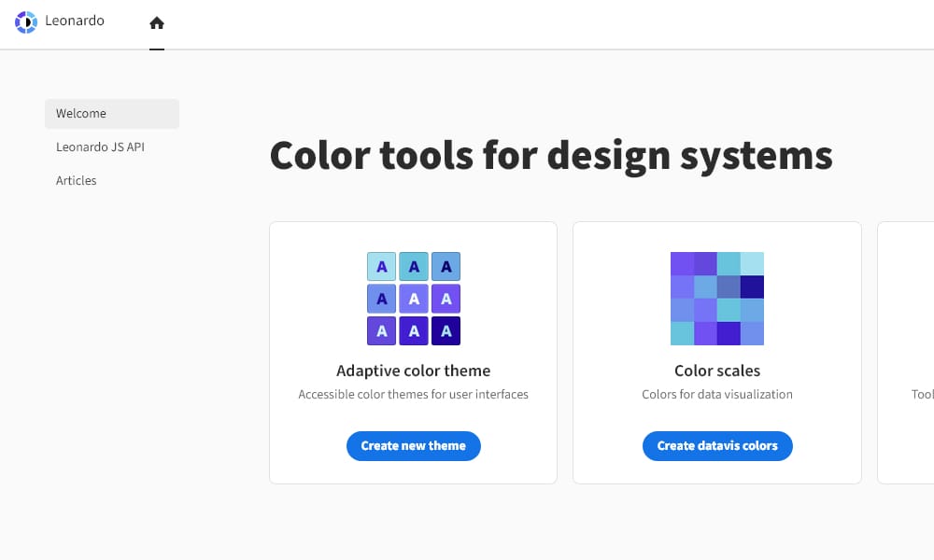Click the Color scales heading
The height and width of the screenshot is (560, 934).
(716, 371)
